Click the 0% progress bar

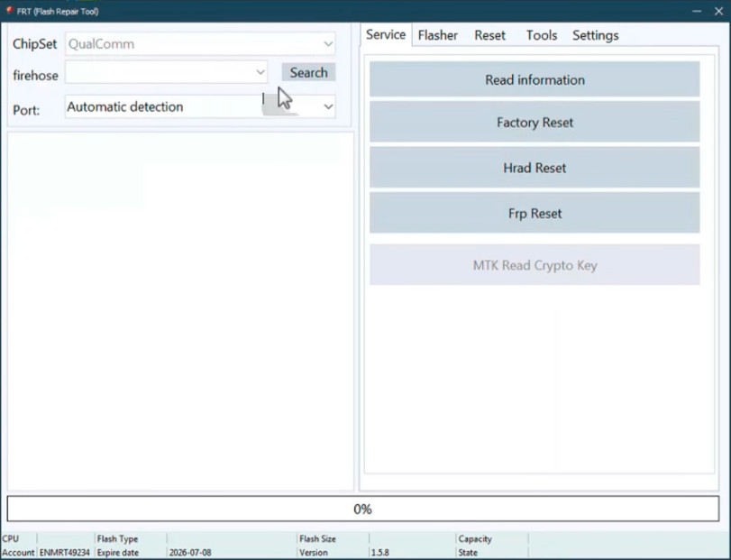tap(362, 509)
